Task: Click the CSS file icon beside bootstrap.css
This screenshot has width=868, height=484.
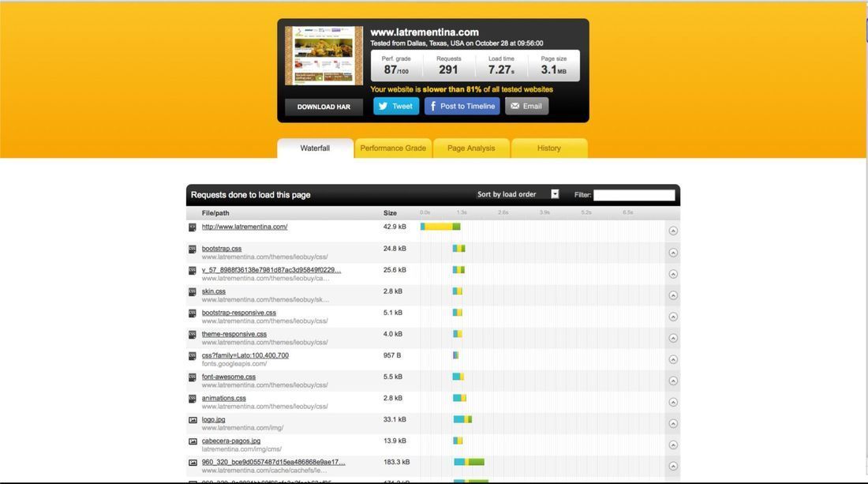Action: (x=192, y=250)
